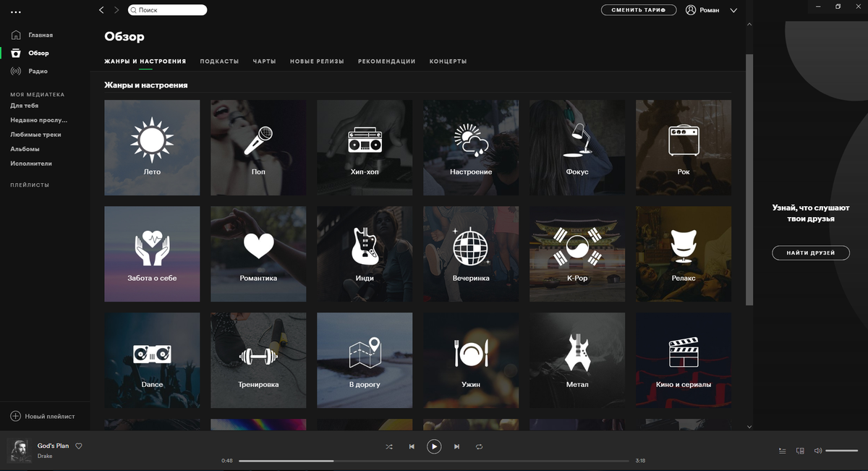
Task: Go forward with the right arrow
Action: (x=116, y=10)
